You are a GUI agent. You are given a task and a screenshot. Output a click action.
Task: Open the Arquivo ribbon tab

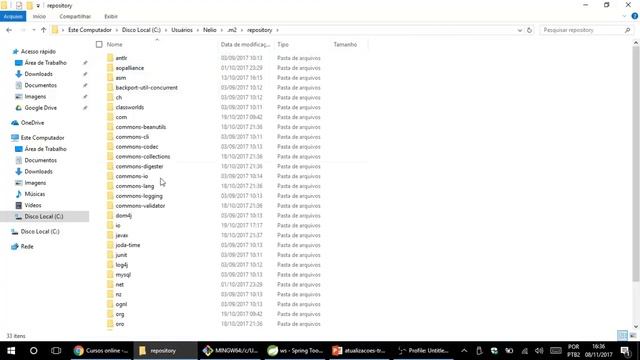click(13, 16)
